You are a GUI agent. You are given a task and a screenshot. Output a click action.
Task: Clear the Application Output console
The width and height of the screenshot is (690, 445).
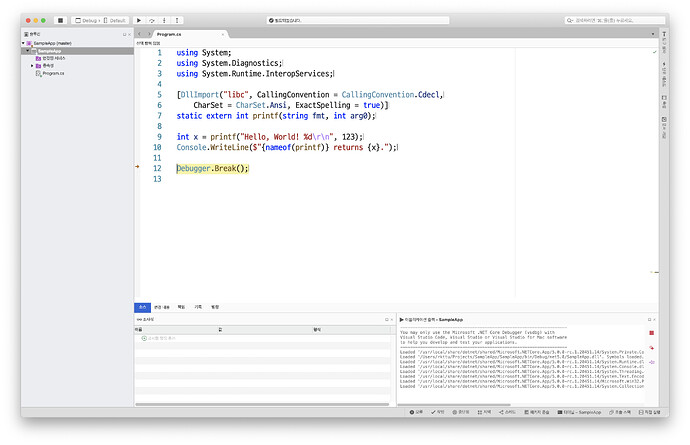tap(652, 348)
